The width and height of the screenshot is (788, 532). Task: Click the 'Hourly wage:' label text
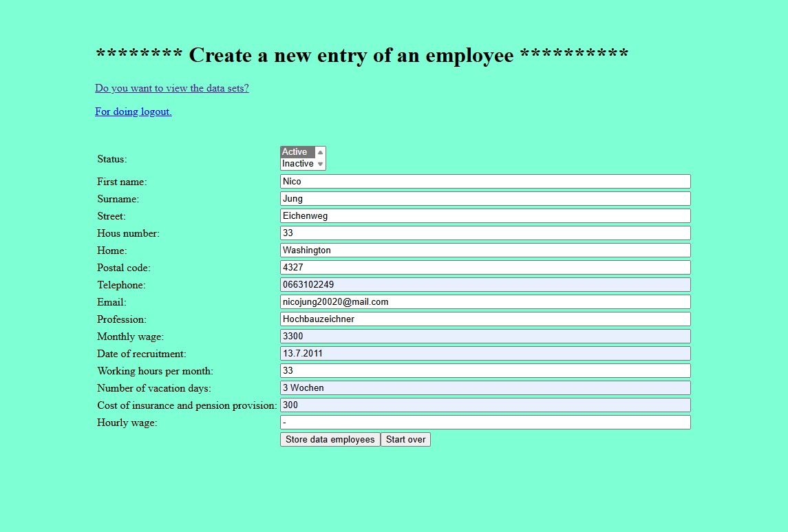127,423
